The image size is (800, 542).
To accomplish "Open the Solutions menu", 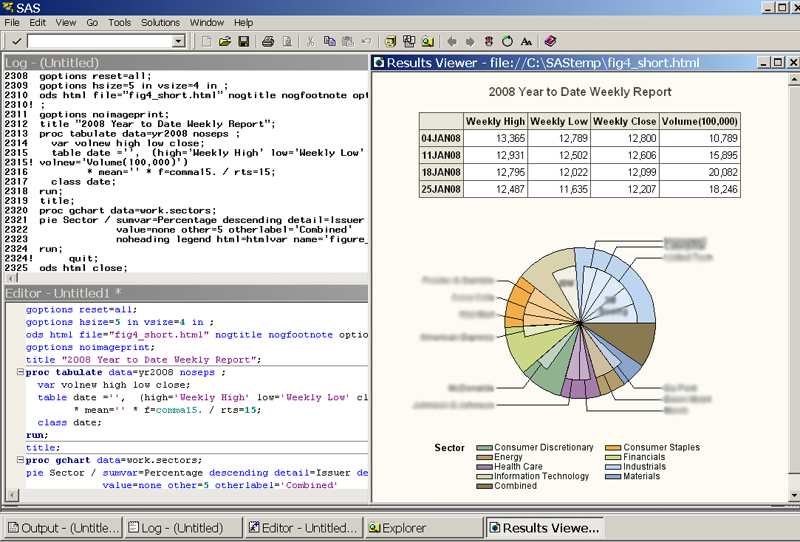I will [x=160, y=22].
